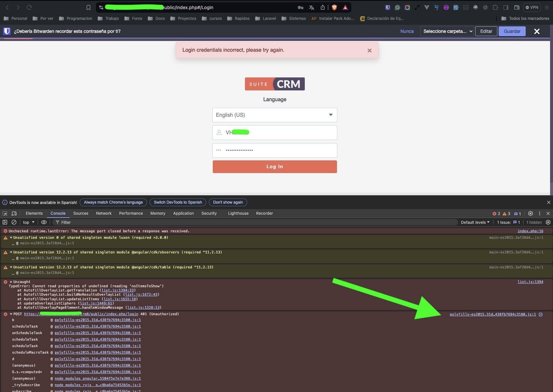This screenshot has height=392, width=553.
Task: Click the share icon in address bar
Action: click(323, 7)
